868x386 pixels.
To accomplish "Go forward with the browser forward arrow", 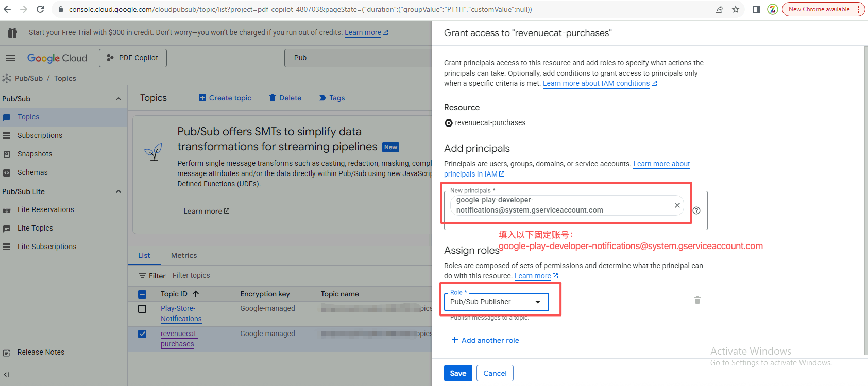I will 24,9.
